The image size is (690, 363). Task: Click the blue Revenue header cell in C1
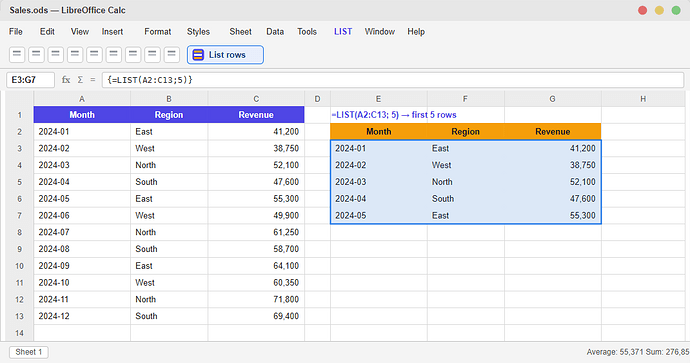[256, 115]
